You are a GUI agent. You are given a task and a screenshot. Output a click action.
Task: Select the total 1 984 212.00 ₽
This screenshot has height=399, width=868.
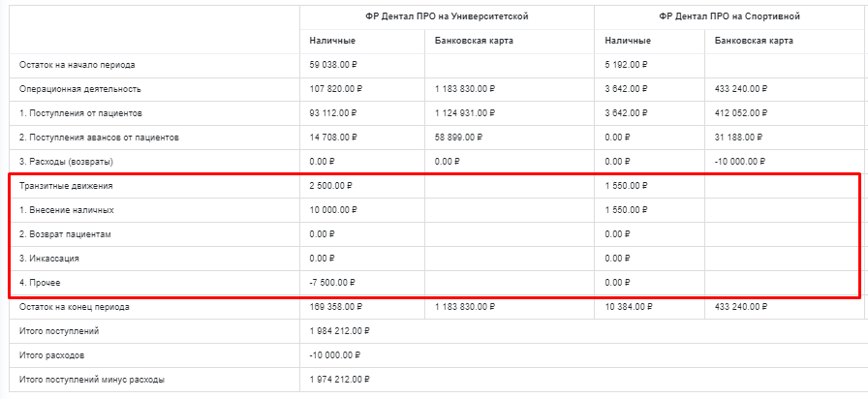click(339, 331)
